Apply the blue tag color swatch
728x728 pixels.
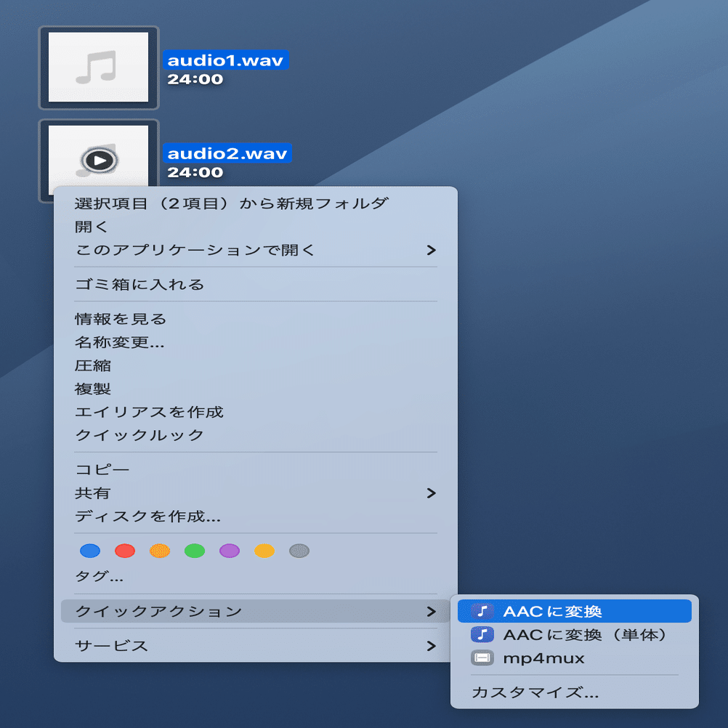click(x=89, y=551)
